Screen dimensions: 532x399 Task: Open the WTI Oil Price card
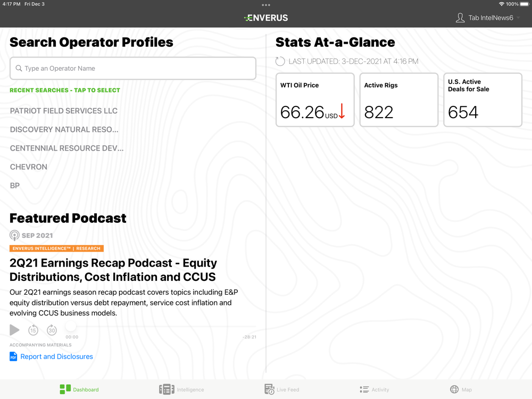(x=315, y=100)
